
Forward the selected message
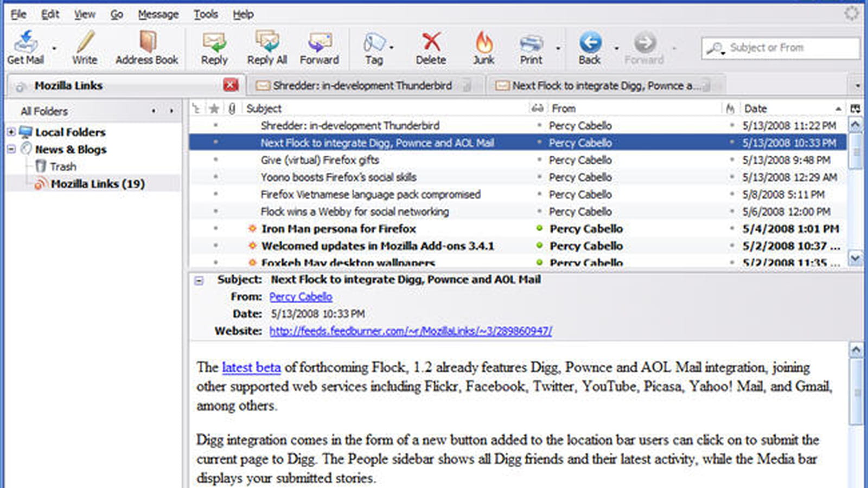click(319, 48)
